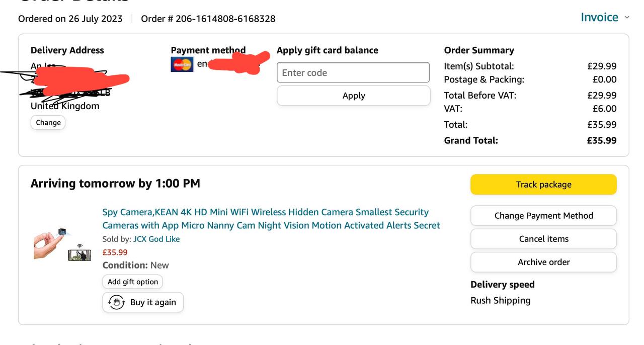Screen dimensions: 644x345
Task: Archive this order
Action: (543, 262)
